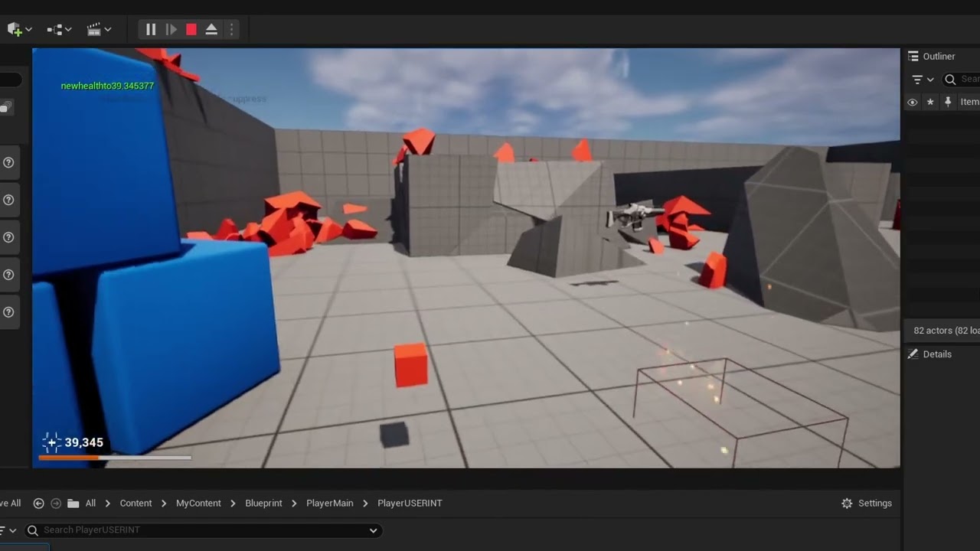Click the green newhealthto debug text

107,86
